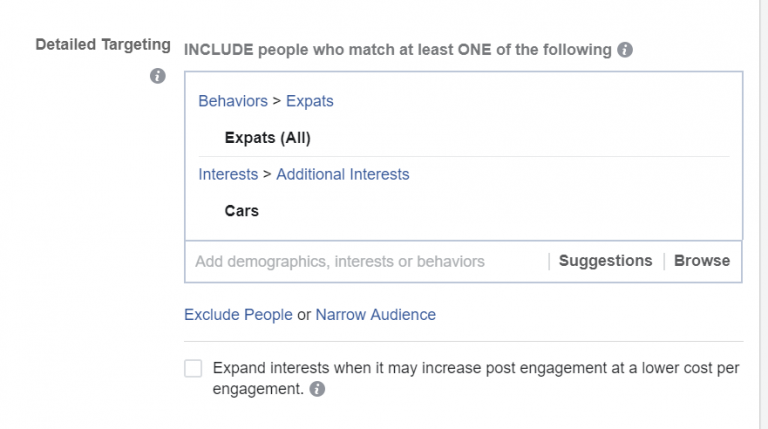Click the Narrow Audience link
Viewport: 768px width, 429px height.
376,314
